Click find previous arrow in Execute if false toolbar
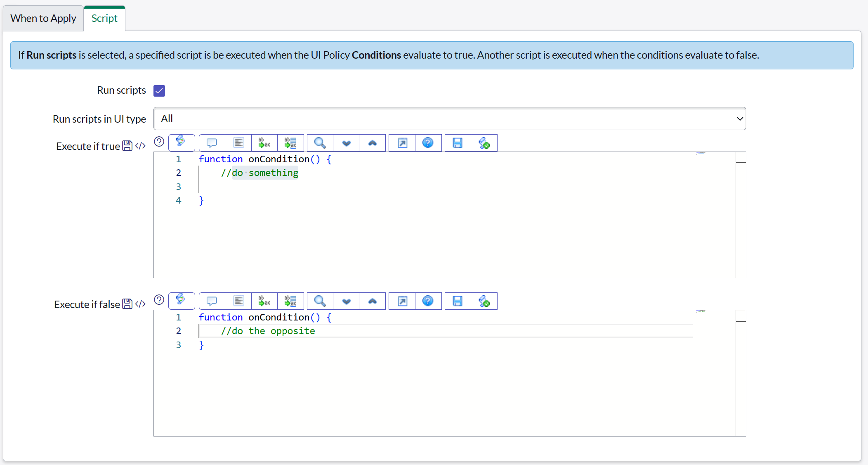 372,301
